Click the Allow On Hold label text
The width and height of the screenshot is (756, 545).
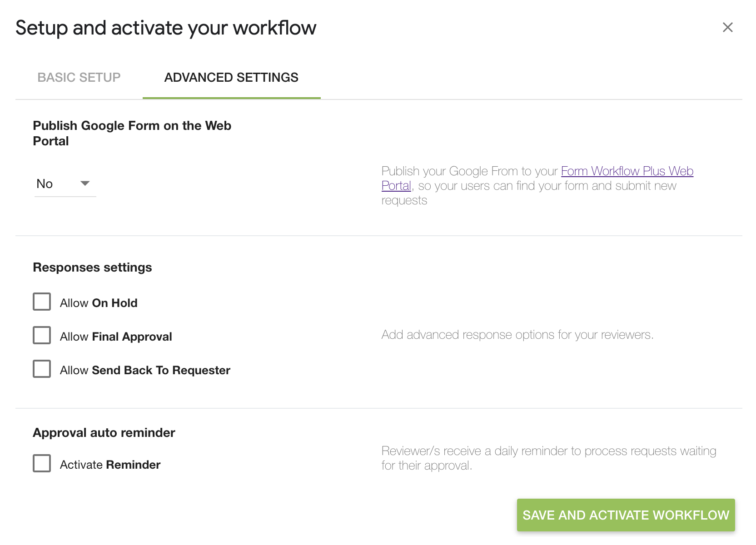[99, 302]
